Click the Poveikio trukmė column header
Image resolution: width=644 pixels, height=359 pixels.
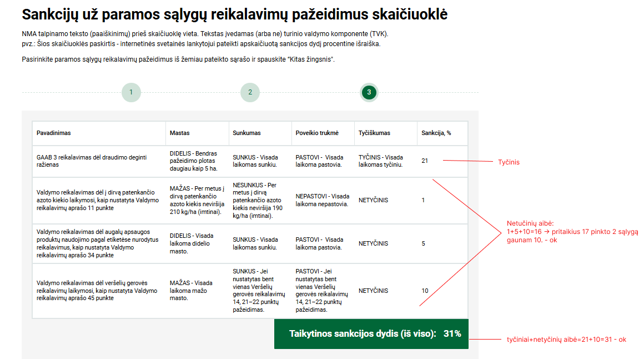[317, 133]
